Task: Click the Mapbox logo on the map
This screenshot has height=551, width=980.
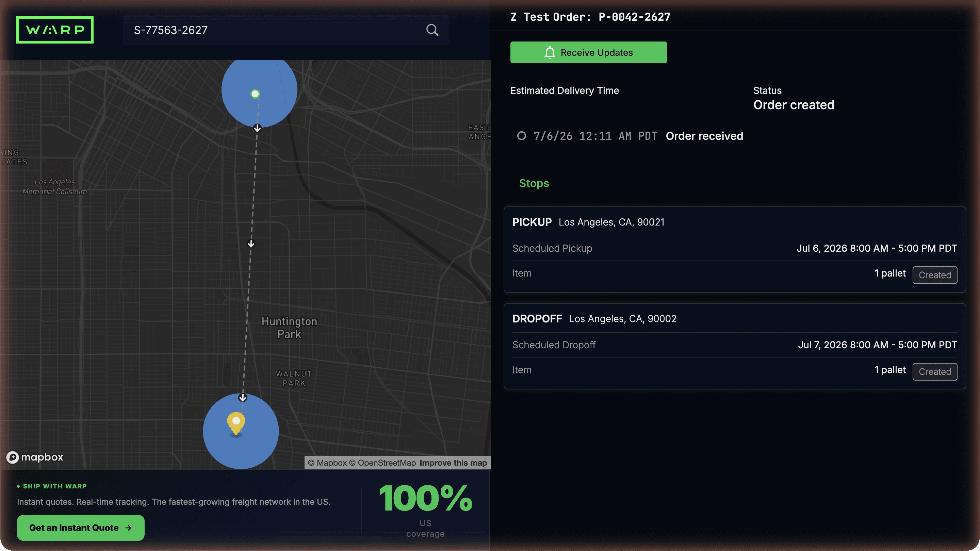Action: point(35,457)
